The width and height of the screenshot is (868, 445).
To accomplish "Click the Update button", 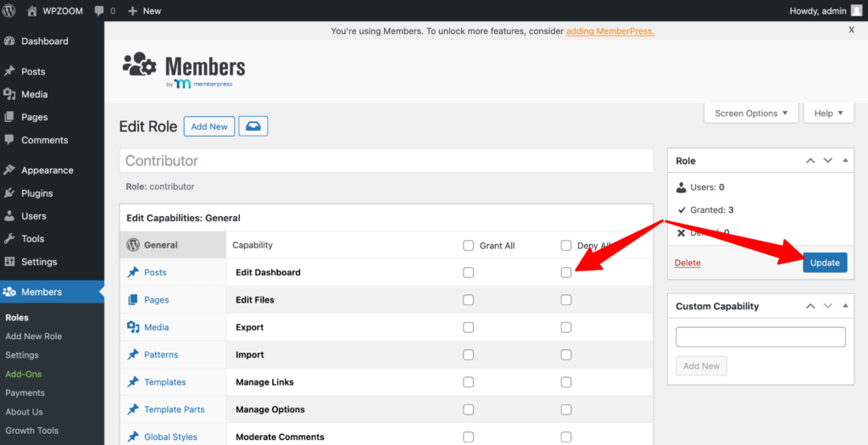I will point(825,263).
